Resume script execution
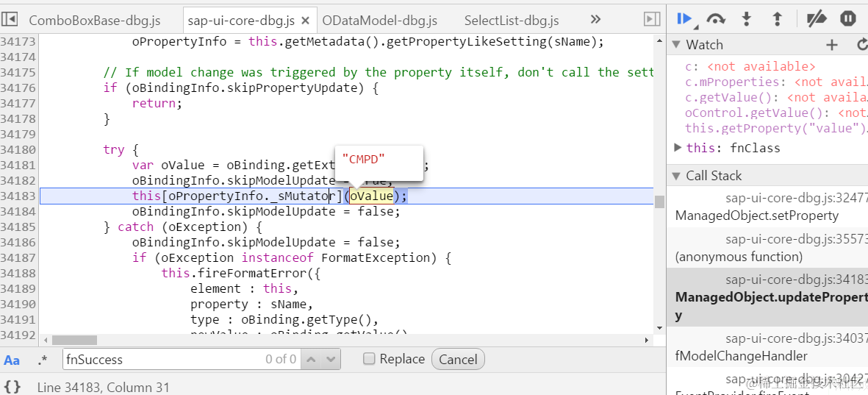The image size is (868, 395). point(685,19)
